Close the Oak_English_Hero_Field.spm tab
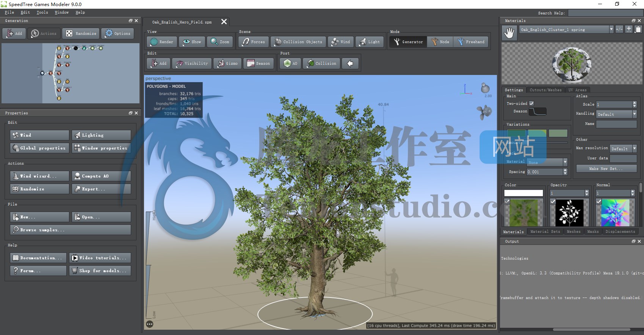644x335 pixels. pyautogui.click(x=224, y=22)
